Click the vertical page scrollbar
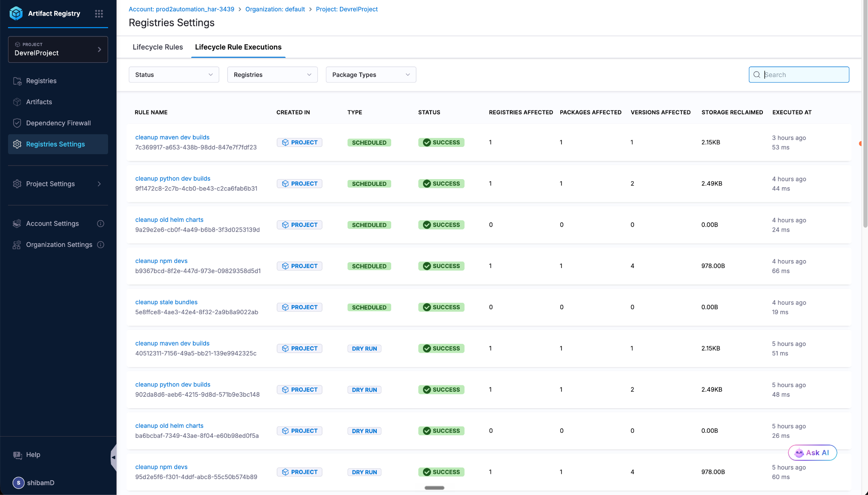This screenshot has width=868, height=495. tap(865, 114)
